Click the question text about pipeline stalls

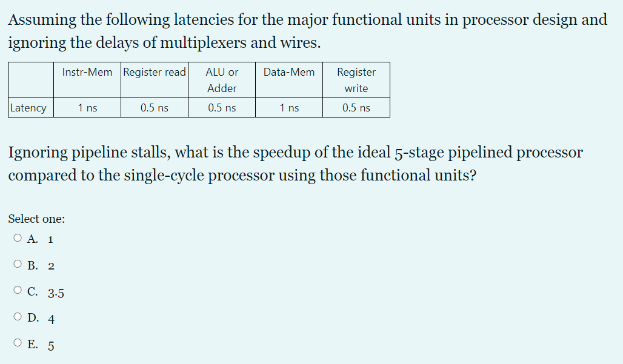(295, 164)
